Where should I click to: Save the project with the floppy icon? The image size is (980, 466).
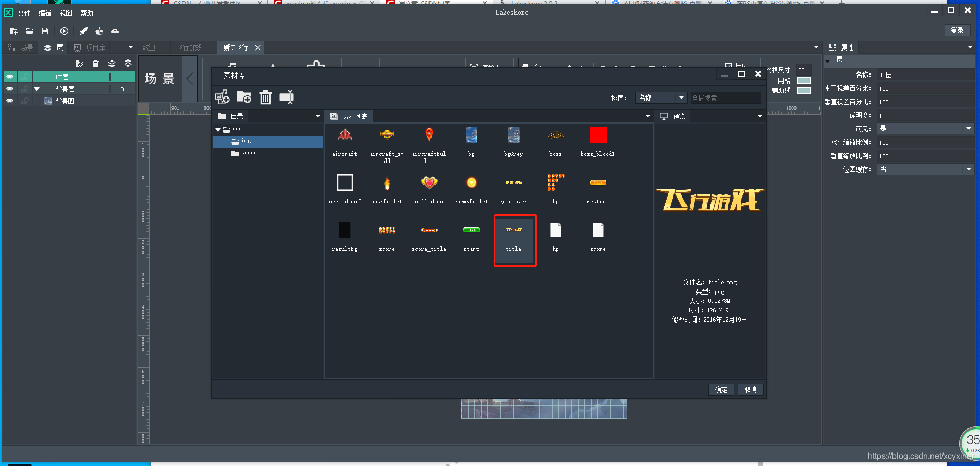[45, 31]
